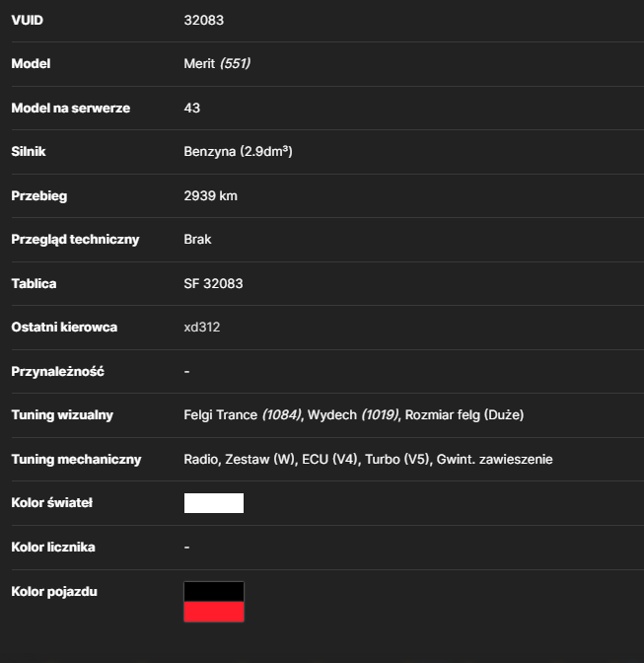
Task: Click the Kolor pojazdu label
Action: [x=54, y=592]
